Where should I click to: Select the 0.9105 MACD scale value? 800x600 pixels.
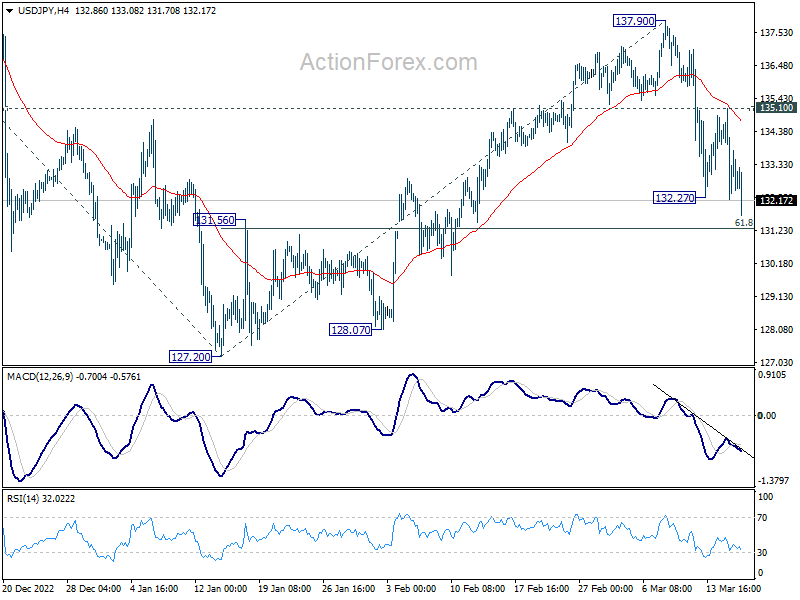point(771,375)
